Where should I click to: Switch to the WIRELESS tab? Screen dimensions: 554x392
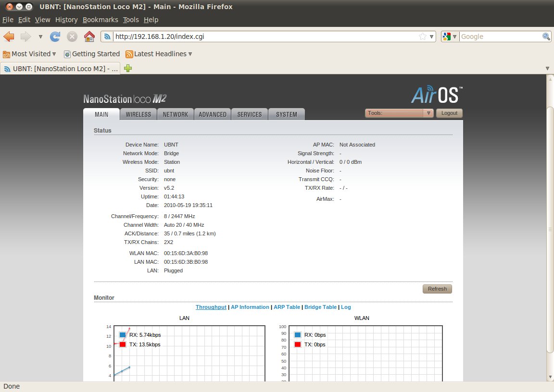click(x=138, y=114)
